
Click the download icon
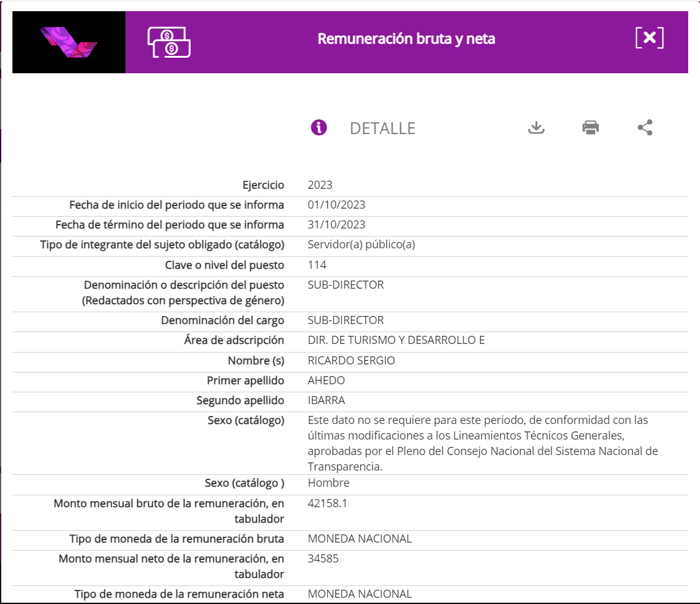point(536,128)
